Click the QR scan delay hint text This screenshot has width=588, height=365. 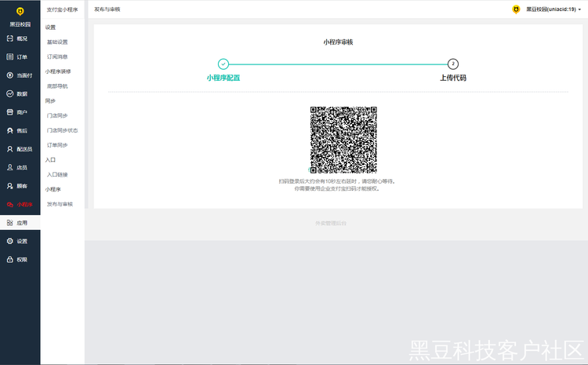[x=337, y=181]
